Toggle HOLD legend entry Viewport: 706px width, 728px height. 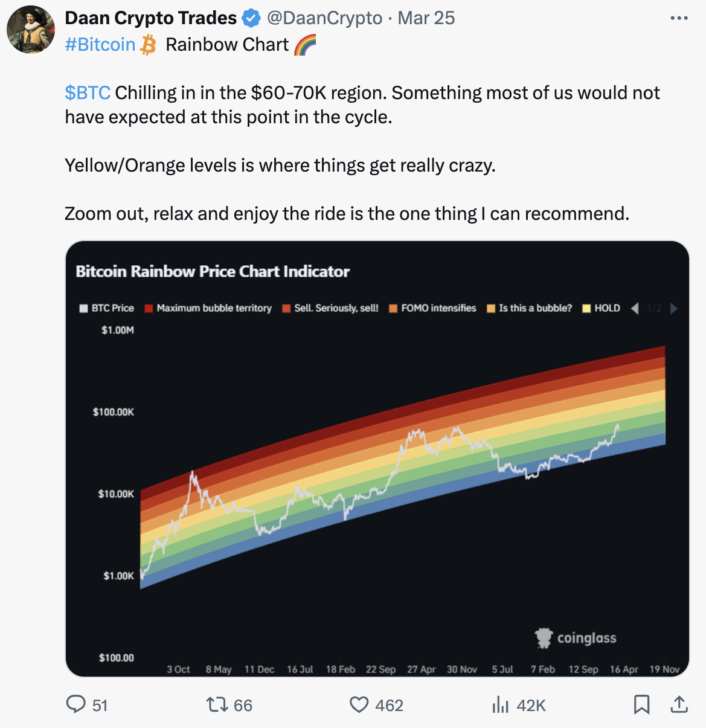click(602, 308)
